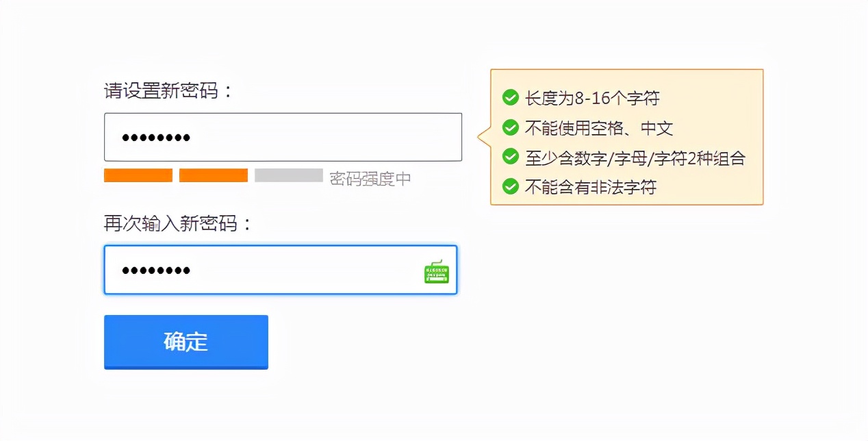
Task: Click the masked dots in the first password field
Action: pos(156,138)
